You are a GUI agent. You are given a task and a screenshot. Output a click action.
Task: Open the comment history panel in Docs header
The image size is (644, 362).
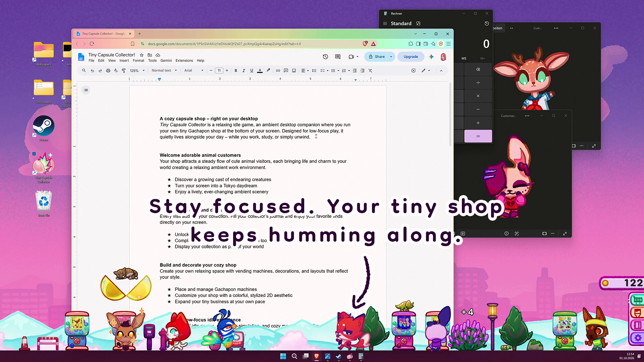(338, 57)
